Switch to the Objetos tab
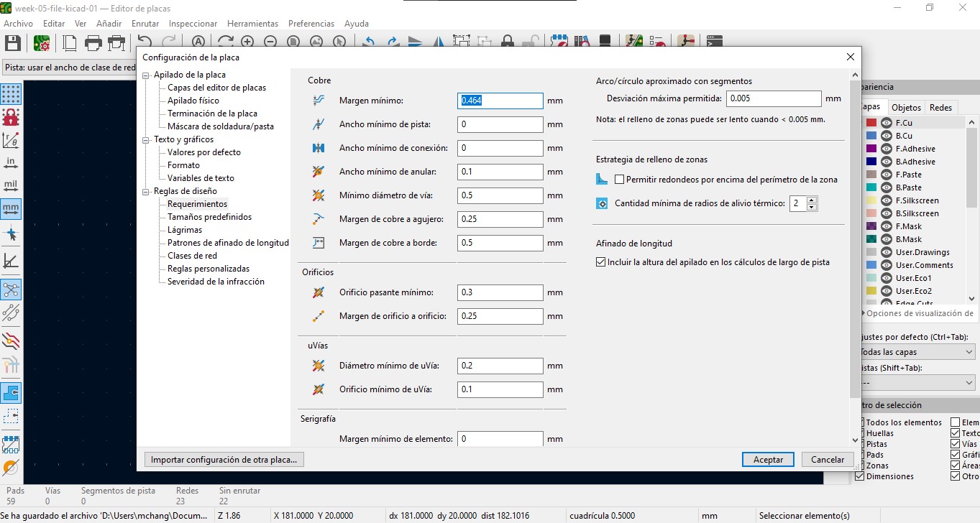 (x=906, y=107)
